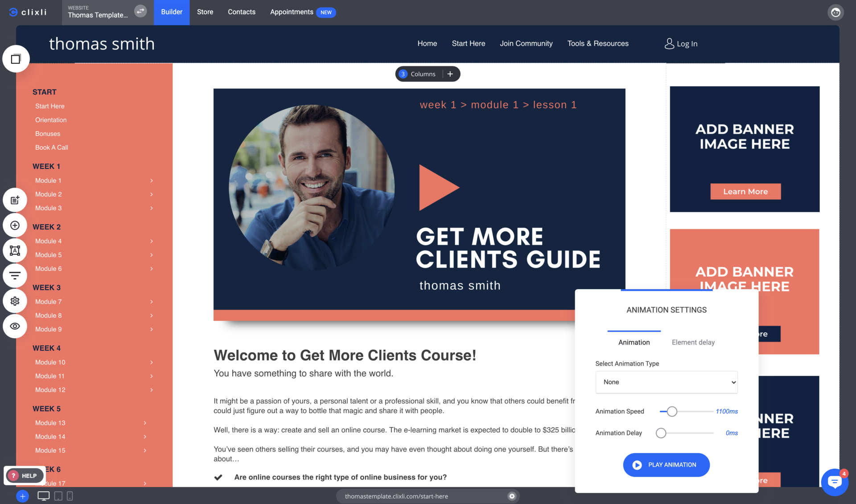Viewport: 856px width, 504px height.
Task: Expand Module 3 chevron
Action: (x=152, y=208)
